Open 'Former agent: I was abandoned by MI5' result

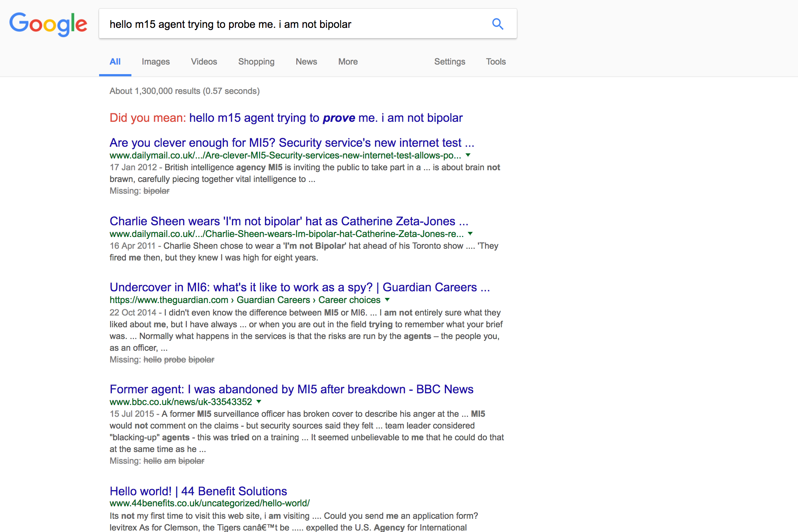click(x=291, y=389)
